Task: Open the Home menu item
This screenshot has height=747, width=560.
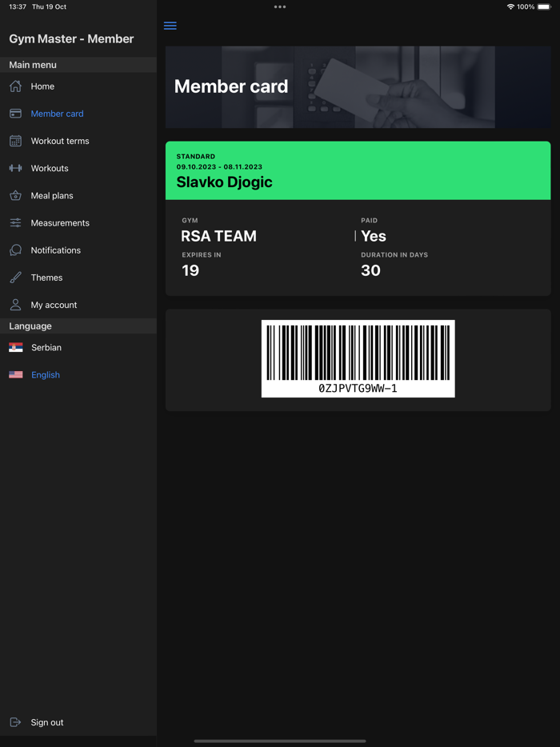Action: coord(78,86)
